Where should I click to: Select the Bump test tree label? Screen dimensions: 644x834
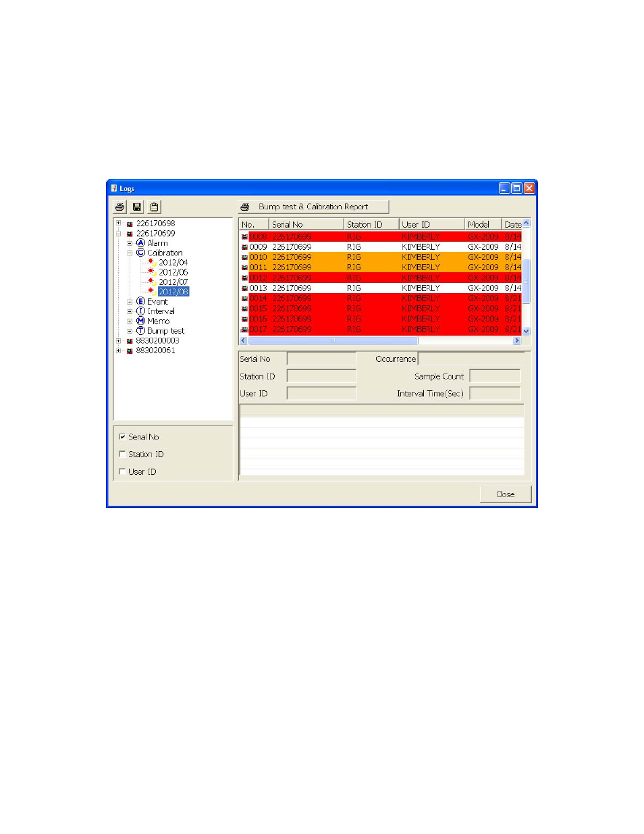point(165,331)
